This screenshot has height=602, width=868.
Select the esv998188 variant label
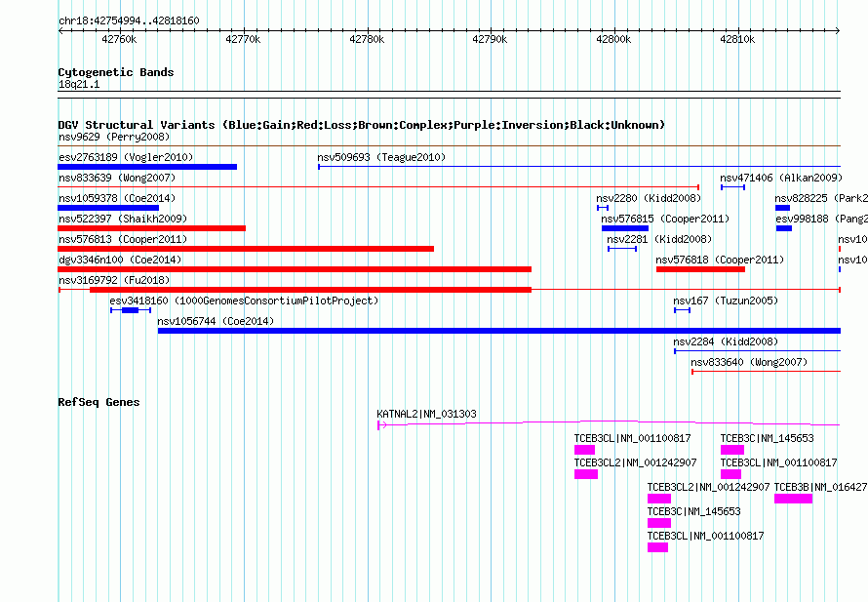821,219
